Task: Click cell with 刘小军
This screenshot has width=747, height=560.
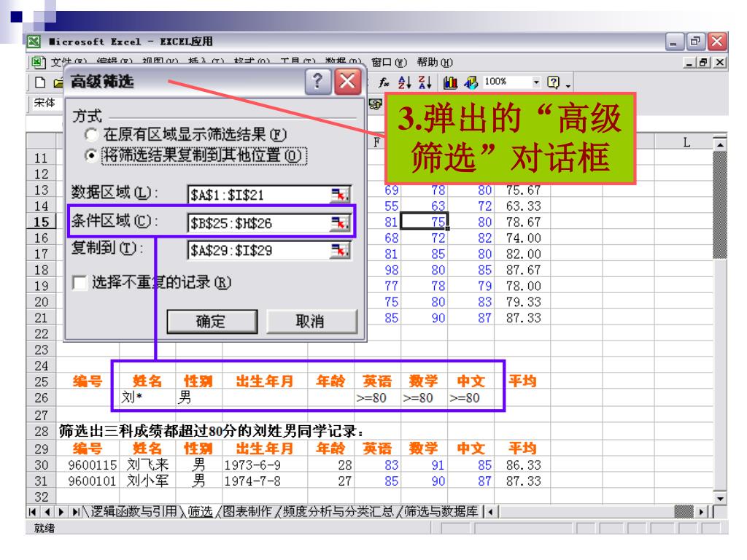Action: (x=147, y=481)
